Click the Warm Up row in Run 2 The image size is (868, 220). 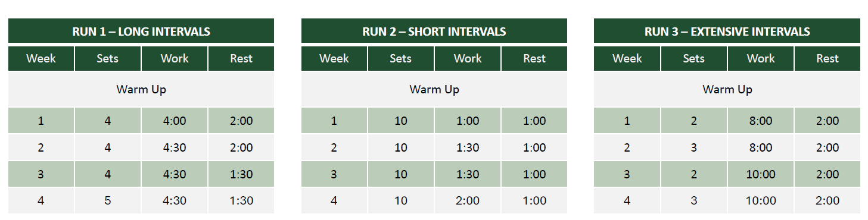pyautogui.click(x=434, y=90)
